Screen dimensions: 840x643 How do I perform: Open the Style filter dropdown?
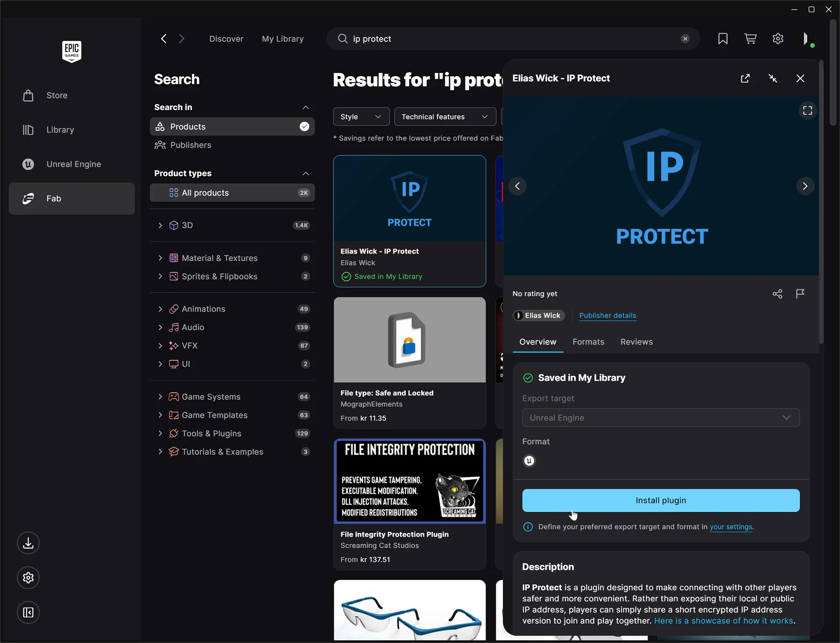tap(361, 117)
